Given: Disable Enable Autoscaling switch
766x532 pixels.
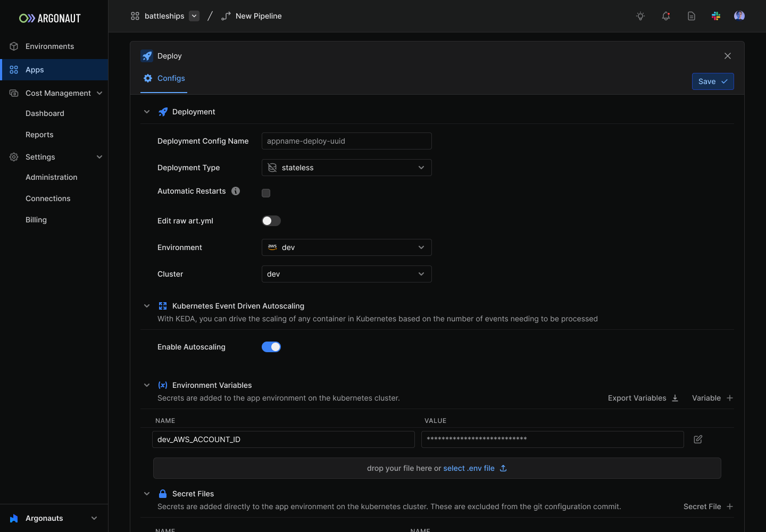Looking at the screenshot, I should coord(271,346).
